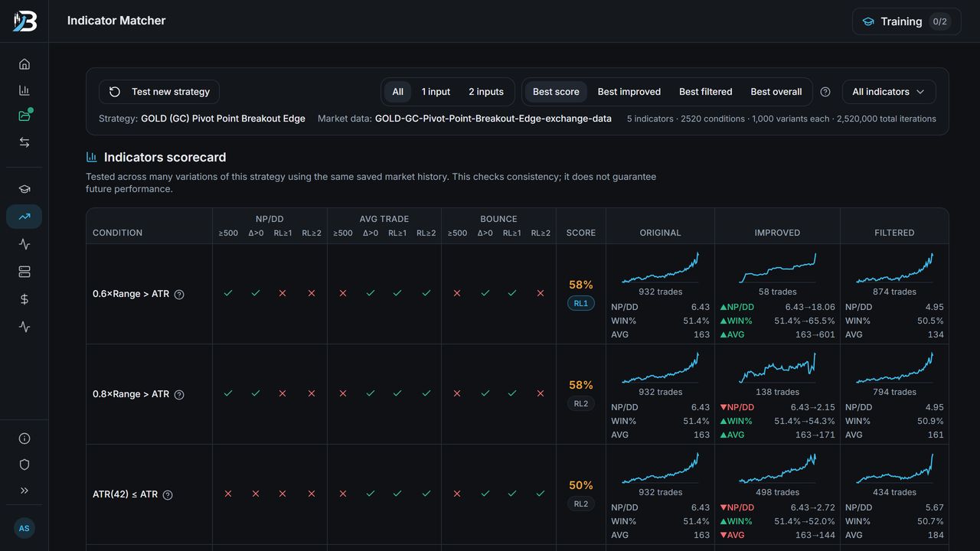Open the AS user avatar
Image resolution: width=980 pixels, height=551 pixels.
coord(24,528)
